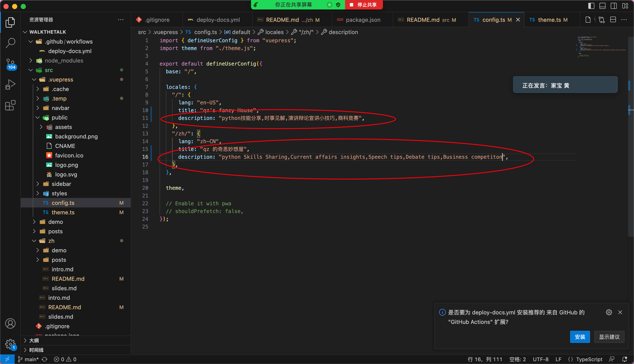Toggle bottom panel layout icon
The width and height of the screenshot is (634, 364).
pos(602,6)
